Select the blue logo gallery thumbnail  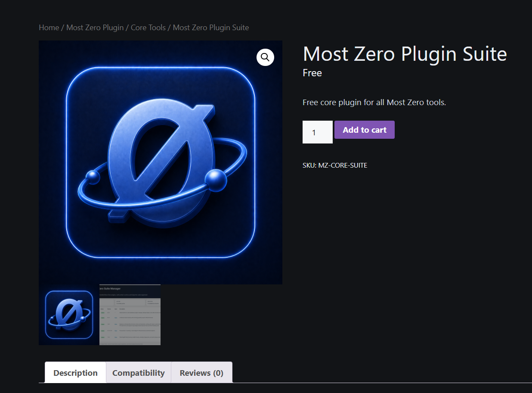point(69,315)
